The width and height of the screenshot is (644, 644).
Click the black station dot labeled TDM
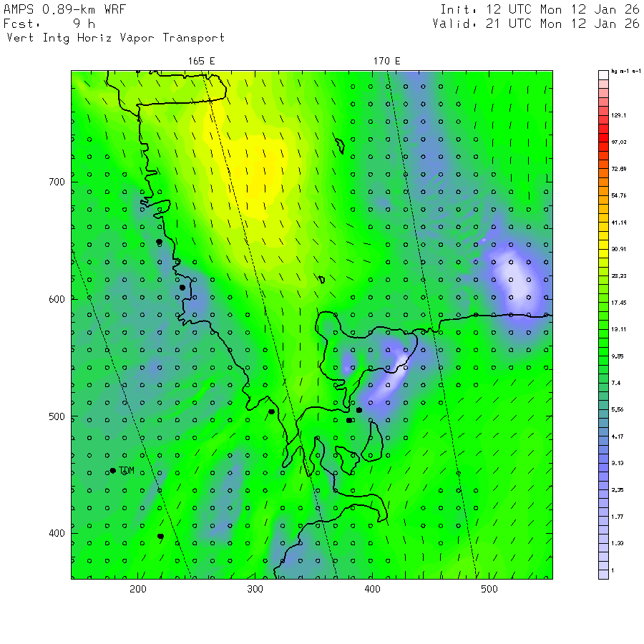coord(113,470)
